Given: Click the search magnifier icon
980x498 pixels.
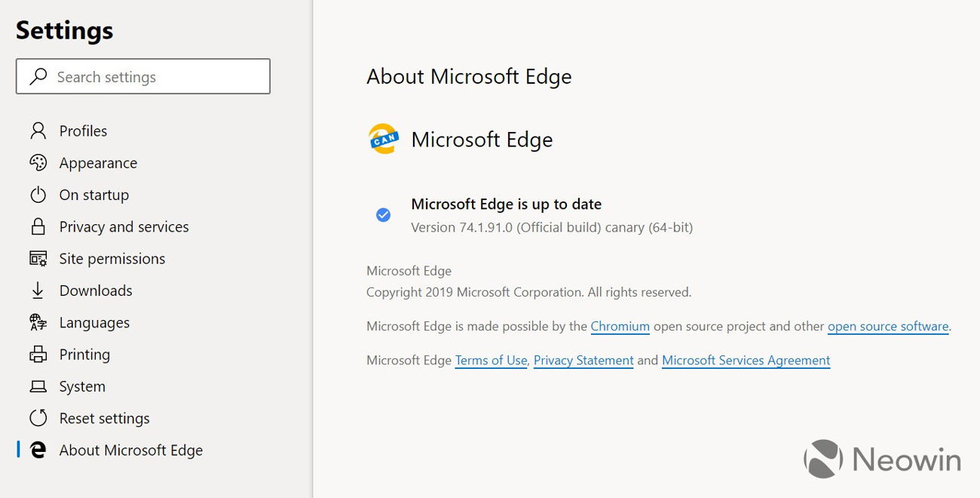Looking at the screenshot, I should (38, 76).
